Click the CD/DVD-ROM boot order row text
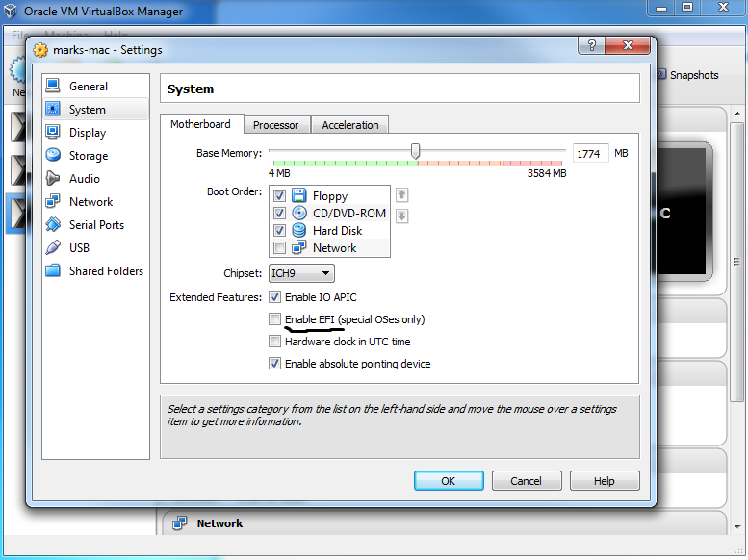This screenshot has height=560, width=748. tap(349, 214)
